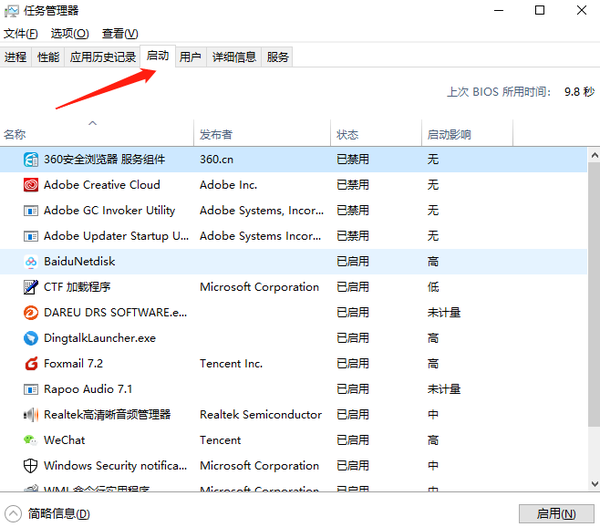Switch to the 服务 tab
This screenshot has height=527, width=600.
coord(278,57)
